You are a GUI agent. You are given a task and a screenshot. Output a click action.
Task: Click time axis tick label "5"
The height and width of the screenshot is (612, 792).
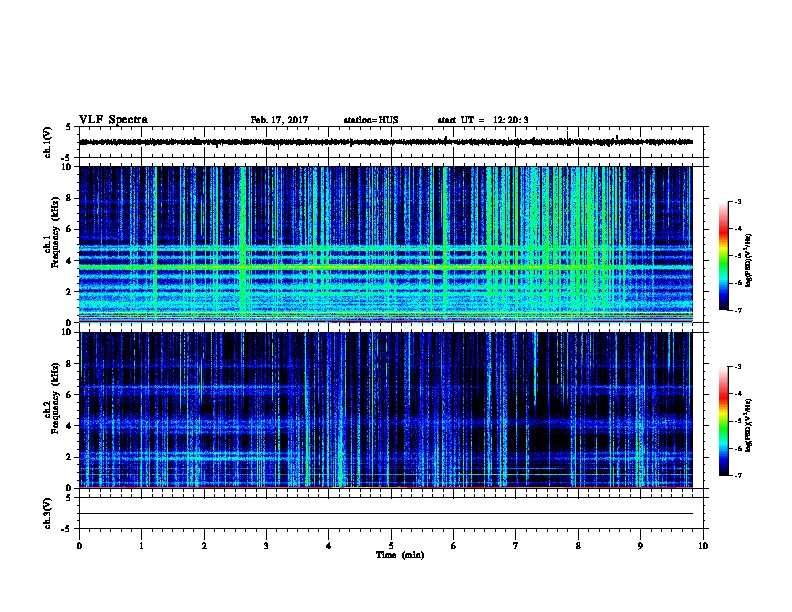(x=391, y=546)
